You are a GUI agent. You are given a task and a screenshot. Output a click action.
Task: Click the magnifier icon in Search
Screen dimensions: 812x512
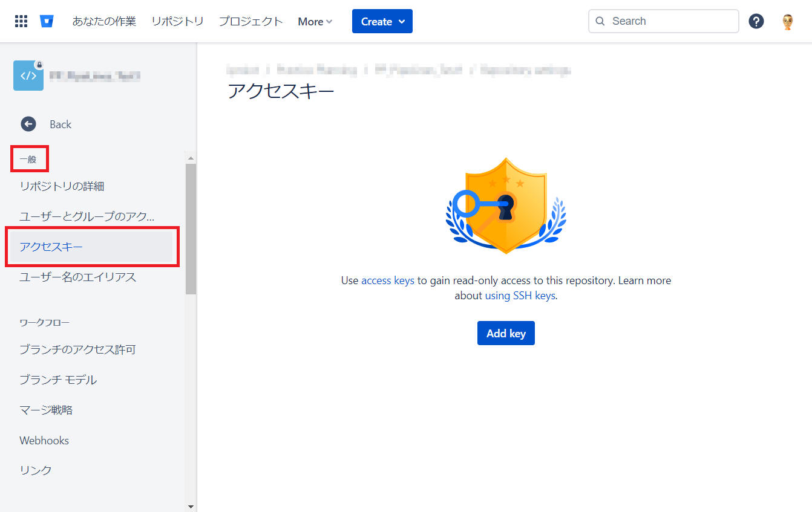tap(600, 21)
